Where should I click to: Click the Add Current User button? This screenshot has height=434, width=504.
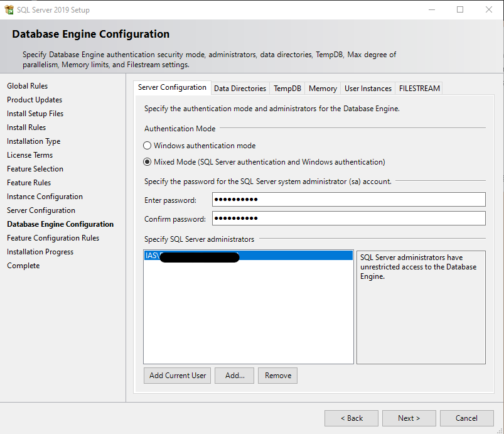tap(178, 376)
